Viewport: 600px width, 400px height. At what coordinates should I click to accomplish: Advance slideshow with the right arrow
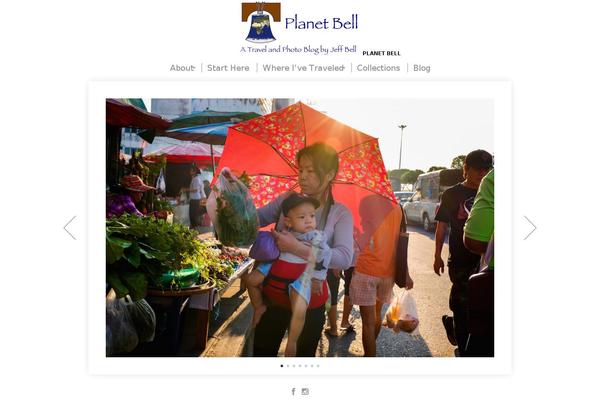530,228
